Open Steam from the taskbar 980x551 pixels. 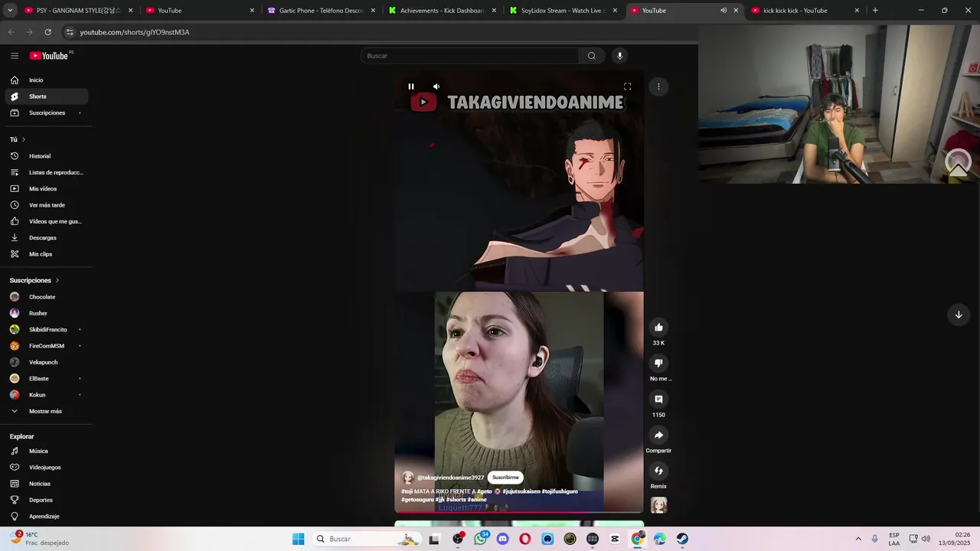(x=682, y=539)
